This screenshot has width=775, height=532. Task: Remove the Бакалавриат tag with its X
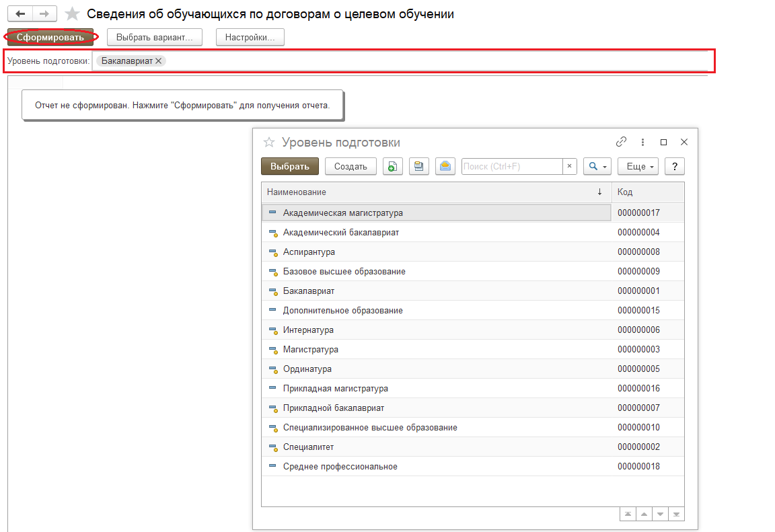[159, 61]
